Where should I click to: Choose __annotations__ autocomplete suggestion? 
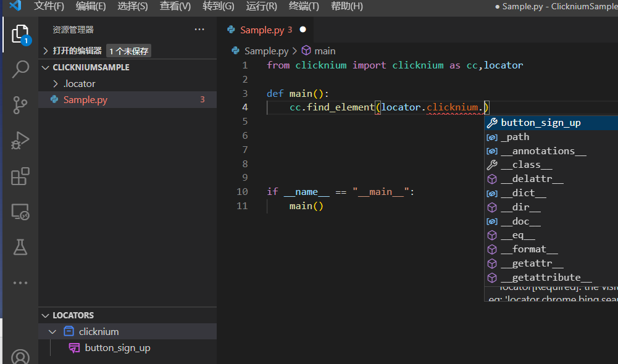tap(551, 151)
